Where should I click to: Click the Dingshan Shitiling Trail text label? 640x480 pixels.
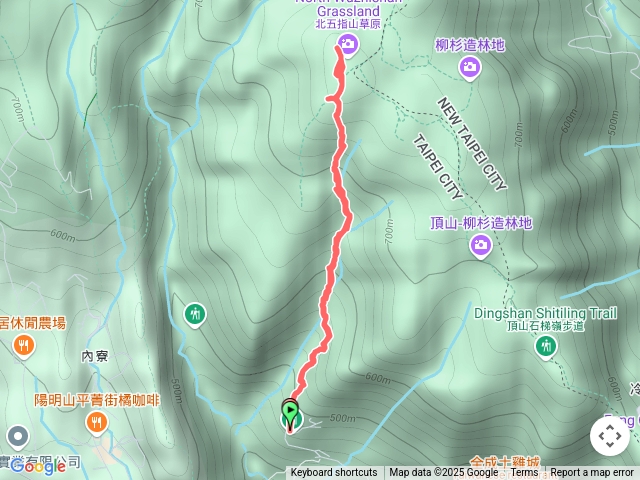tap(545, 313)
